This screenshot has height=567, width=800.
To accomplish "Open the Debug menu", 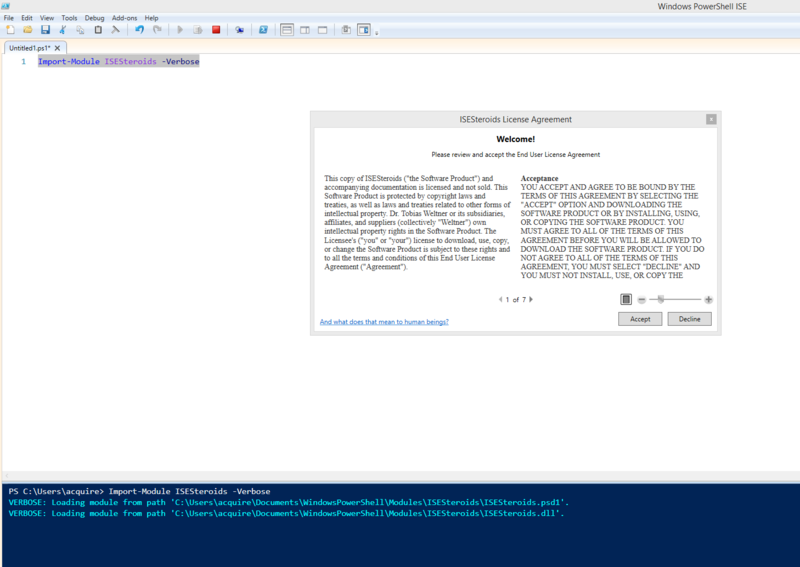I will pyautogui.click(x=94, y=18).
